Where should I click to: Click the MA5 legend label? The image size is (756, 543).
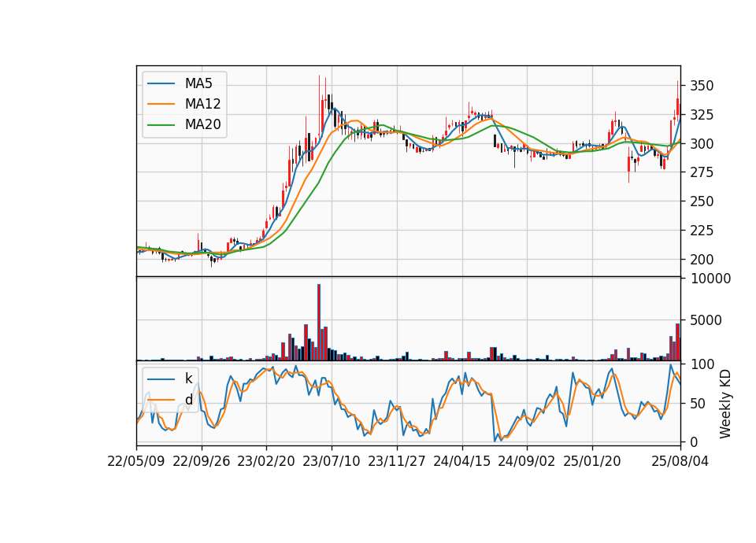(198, 83)
